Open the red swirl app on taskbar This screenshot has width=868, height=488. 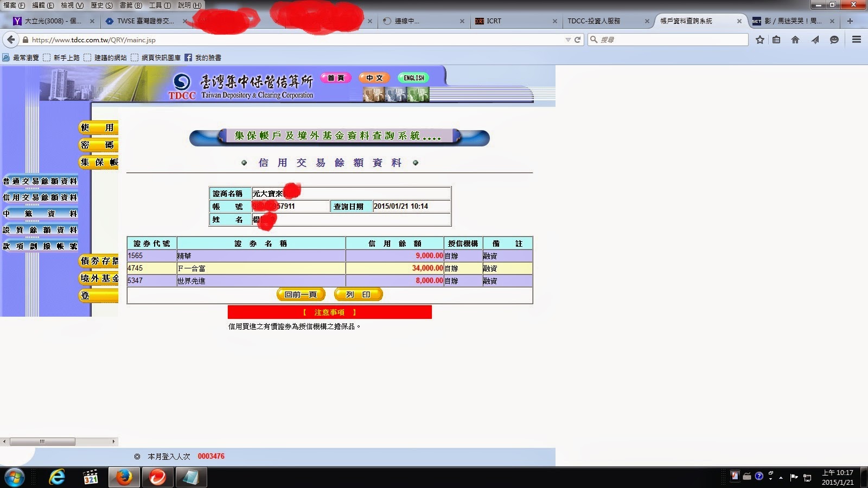tap(157, 478)
